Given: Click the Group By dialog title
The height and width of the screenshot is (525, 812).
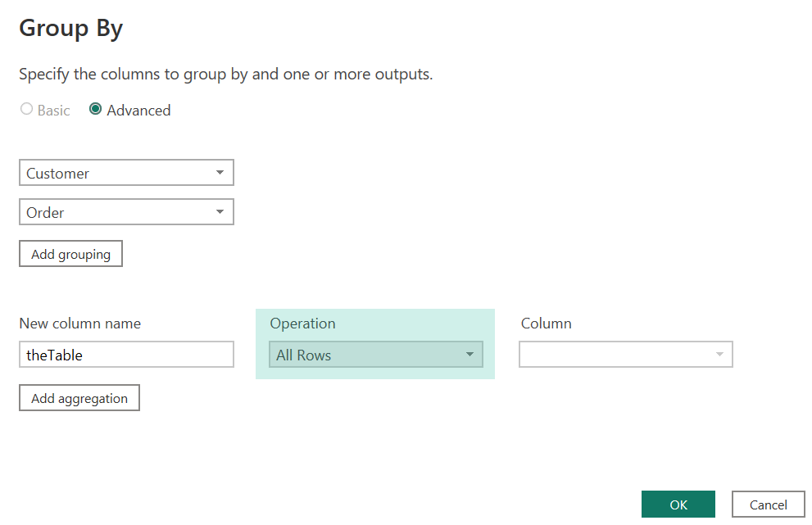Looking at the screenshot, I should pyautogui.click(x=71, y=29).
